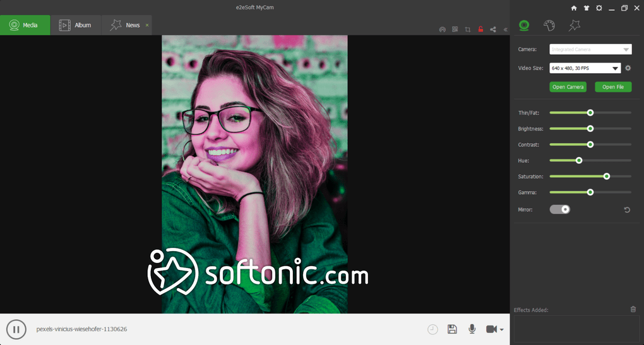This screenshot has height=345, width=644.
Task: Select the crop tool icon
Action: click(468, 30)
